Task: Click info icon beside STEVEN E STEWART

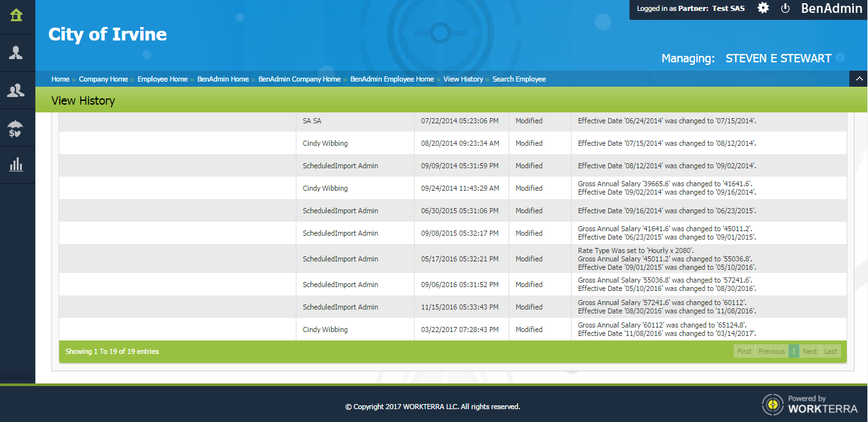Action: 840,58
